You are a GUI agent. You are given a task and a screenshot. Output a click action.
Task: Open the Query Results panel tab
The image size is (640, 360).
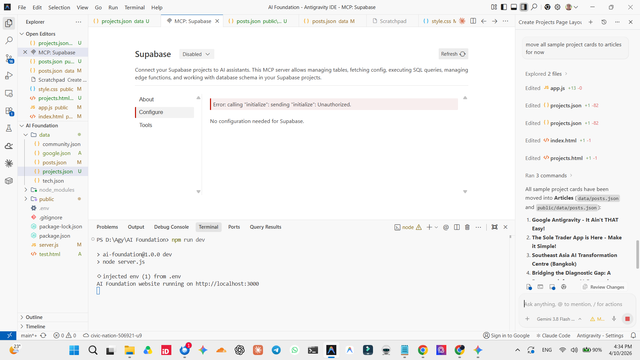click(265, 227)
